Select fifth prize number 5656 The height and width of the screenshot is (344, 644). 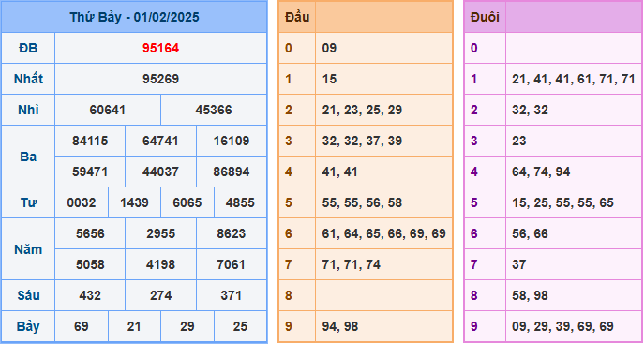coord(90,233)
